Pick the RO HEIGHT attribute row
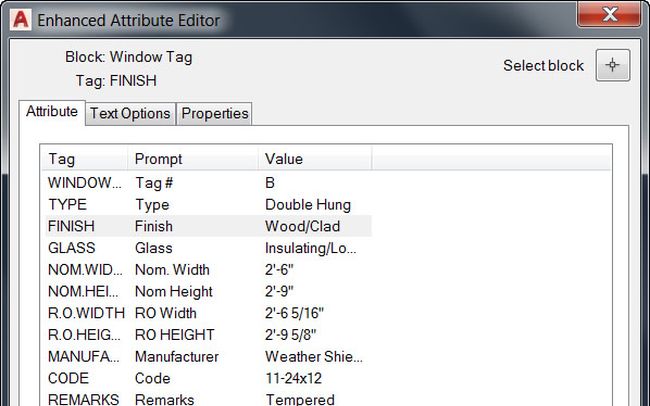 click(x=206, y=335)
